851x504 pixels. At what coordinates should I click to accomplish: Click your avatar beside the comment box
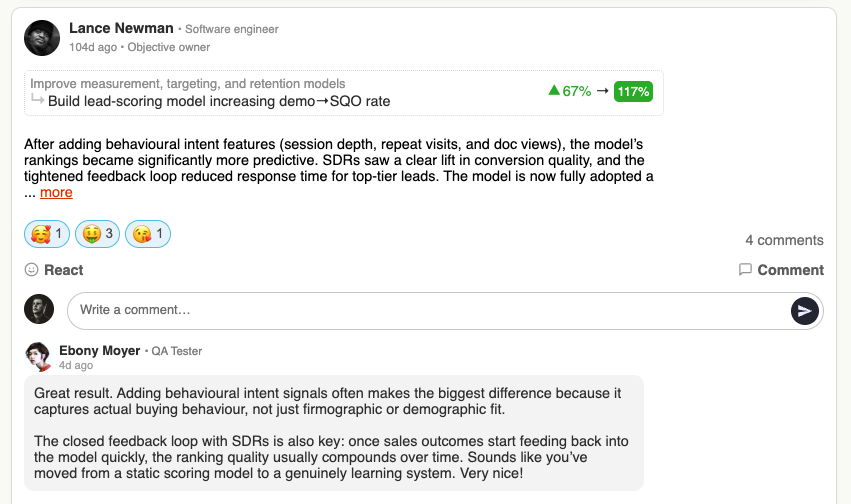38,309
